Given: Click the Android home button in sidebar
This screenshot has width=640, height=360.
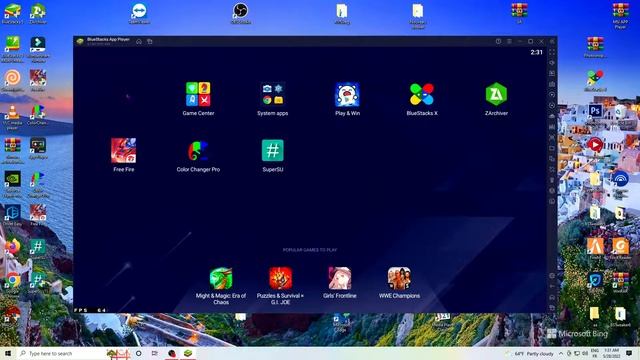Looking at the screenshot, I should click(552, 297).
